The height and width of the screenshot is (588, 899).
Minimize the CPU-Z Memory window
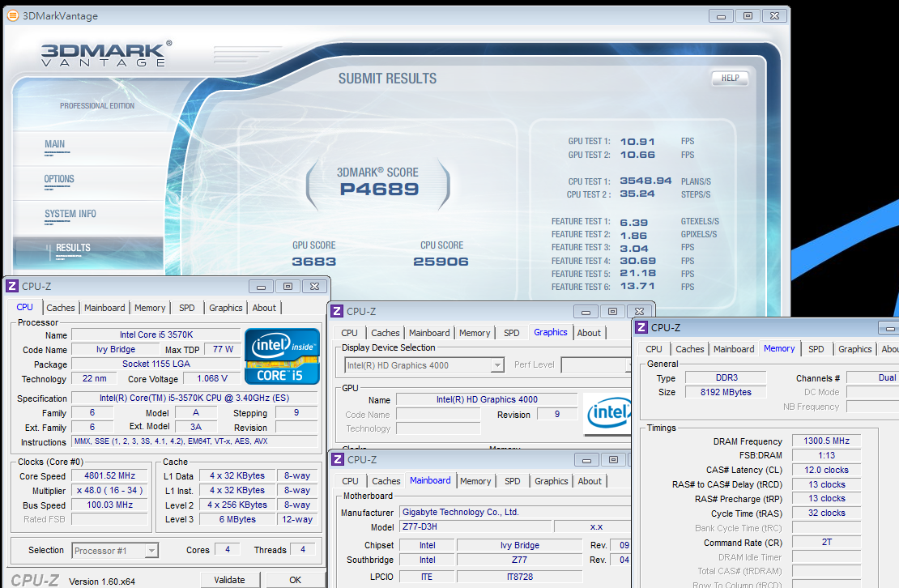(890, 328)
